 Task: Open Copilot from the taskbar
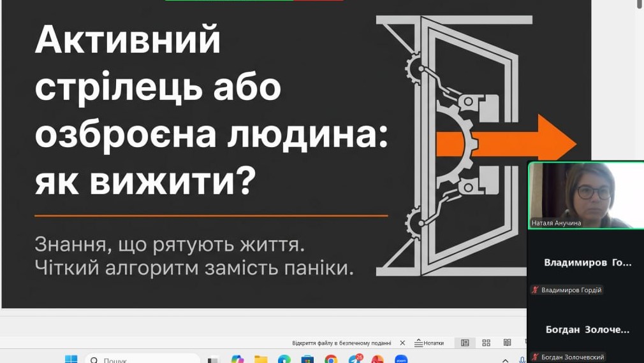coord(237,360)
